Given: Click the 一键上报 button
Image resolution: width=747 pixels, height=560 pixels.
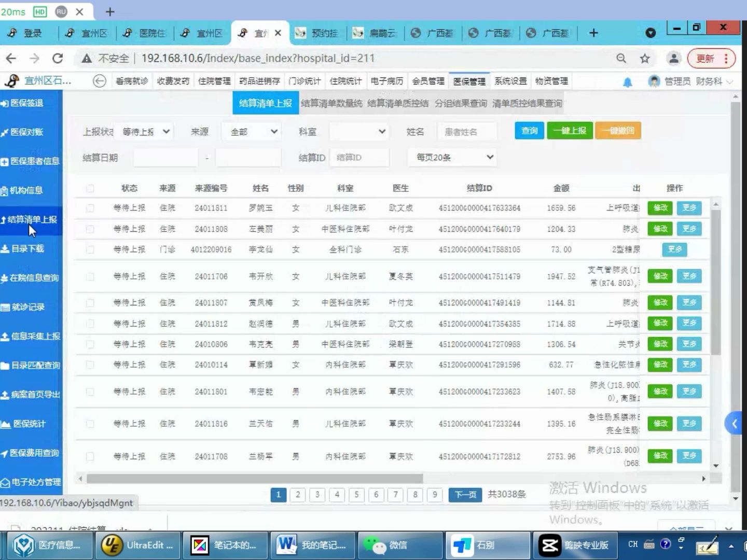Looking at the screenshot, I should tap(569, 130).
